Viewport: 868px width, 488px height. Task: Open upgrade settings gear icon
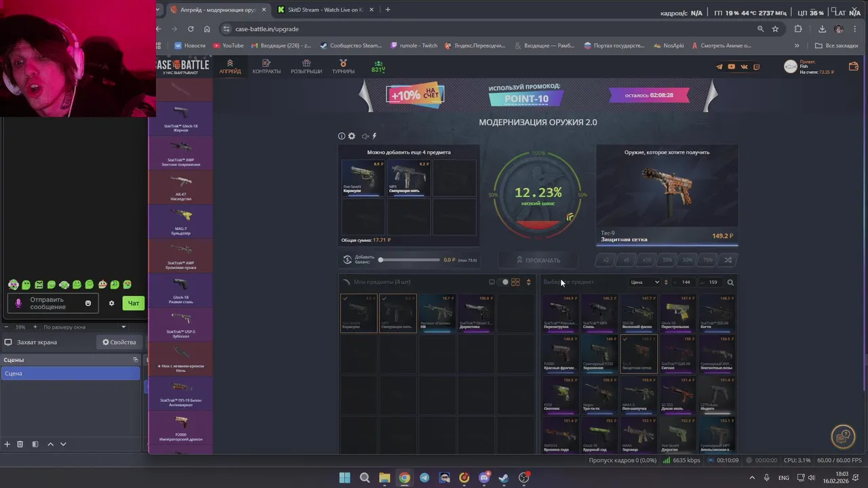click(351, 136)
